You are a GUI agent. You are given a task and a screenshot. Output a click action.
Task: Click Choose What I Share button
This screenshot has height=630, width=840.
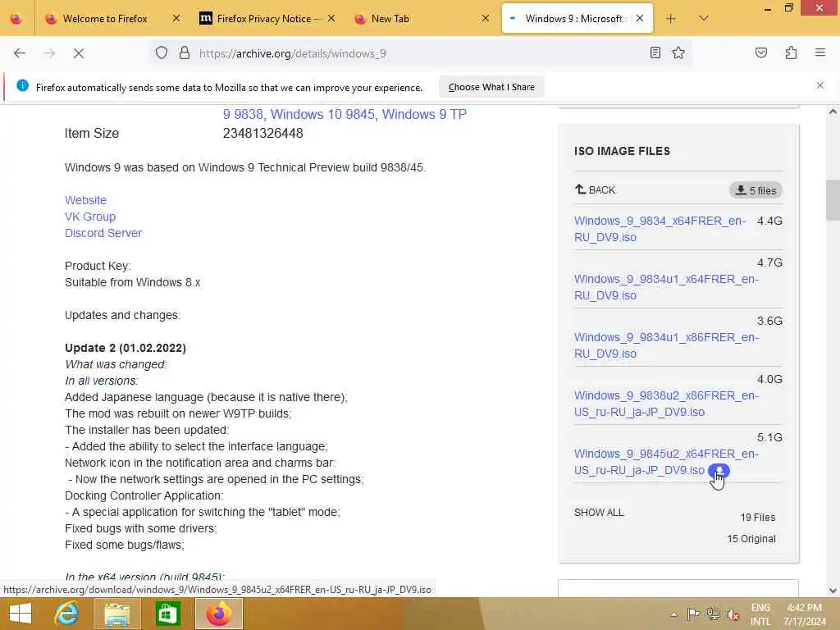[x=491, y=87]
